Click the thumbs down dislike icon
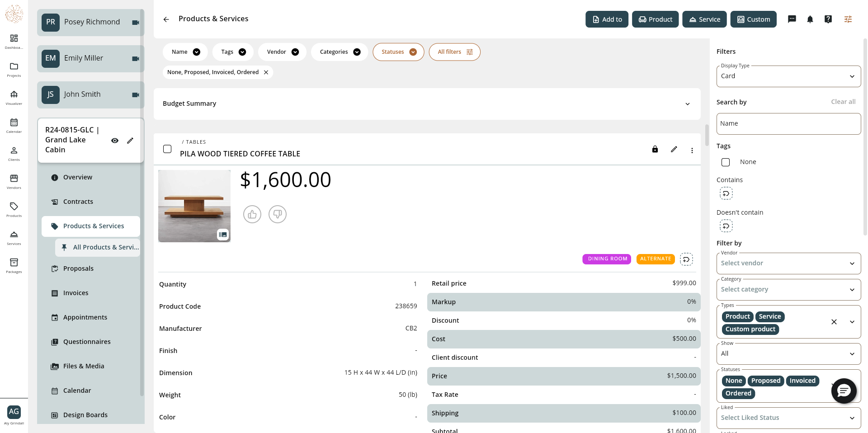Viewport: 868px width, 433px height. [278, 214]
